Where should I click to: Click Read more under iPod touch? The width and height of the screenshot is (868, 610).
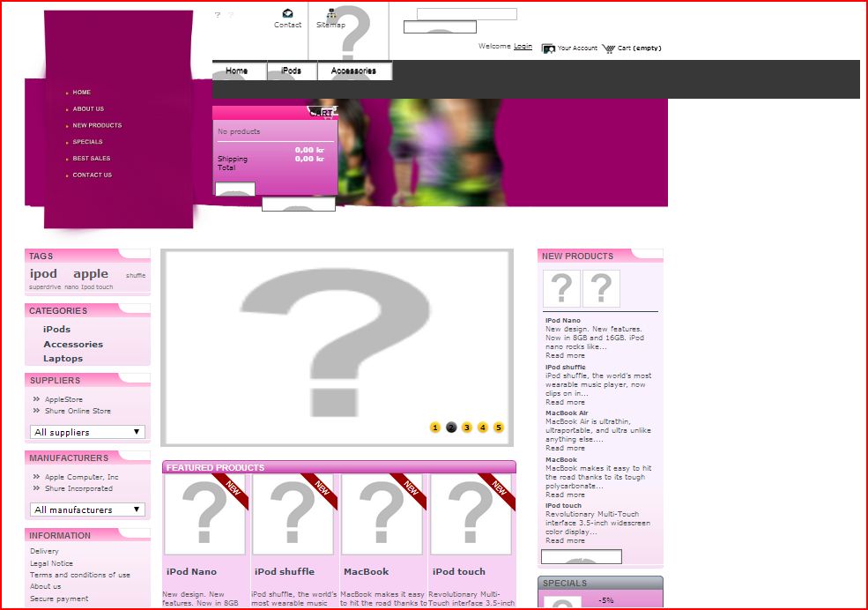565,541
